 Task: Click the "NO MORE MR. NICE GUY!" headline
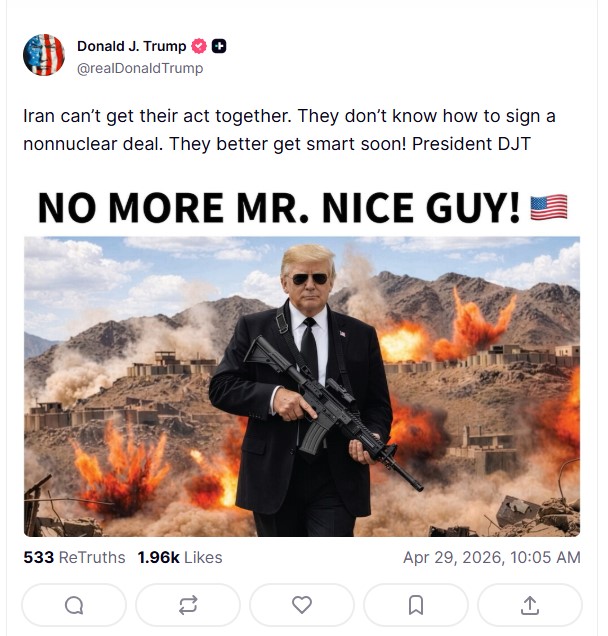pos(279,207)
